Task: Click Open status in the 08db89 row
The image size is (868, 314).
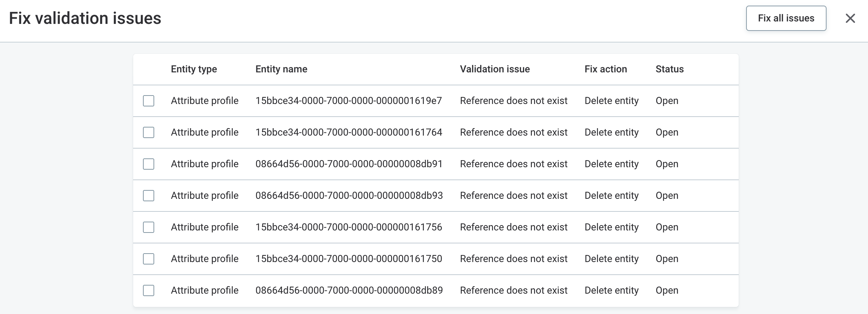Action: tap(667, 290)
